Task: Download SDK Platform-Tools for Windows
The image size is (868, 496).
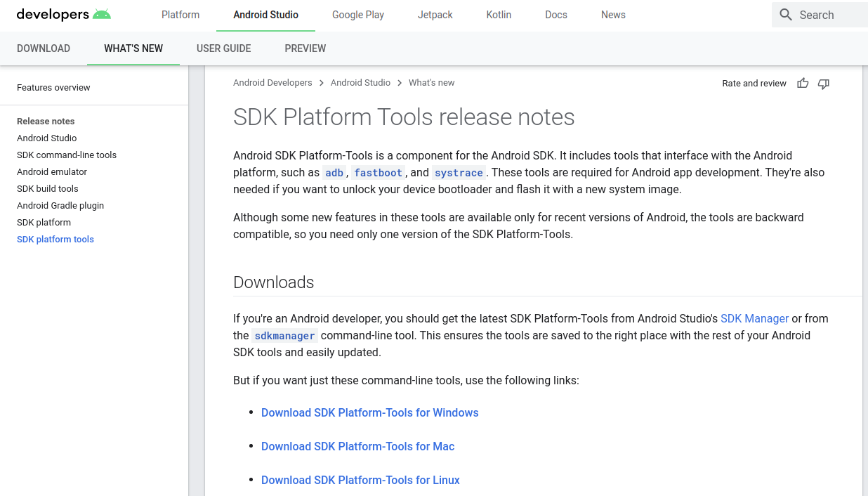Action: click(370, 413)
